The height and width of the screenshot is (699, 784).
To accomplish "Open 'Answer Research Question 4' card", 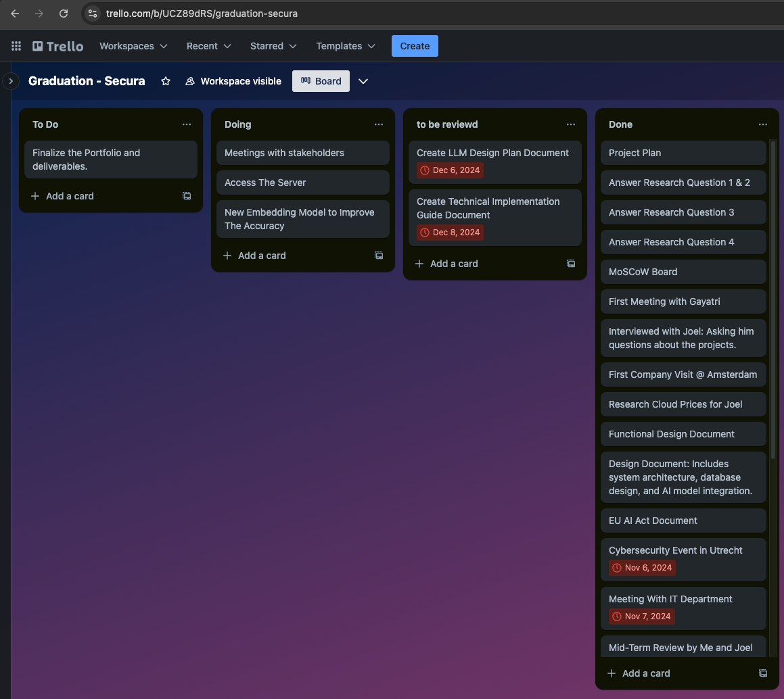I will pyautogui.click(x=683, y=242).
